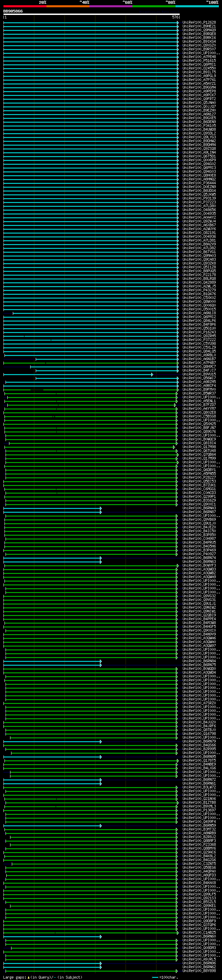Select label UniRef100_B4JEZ0
The image size is (222, 980).
point(199,528)
